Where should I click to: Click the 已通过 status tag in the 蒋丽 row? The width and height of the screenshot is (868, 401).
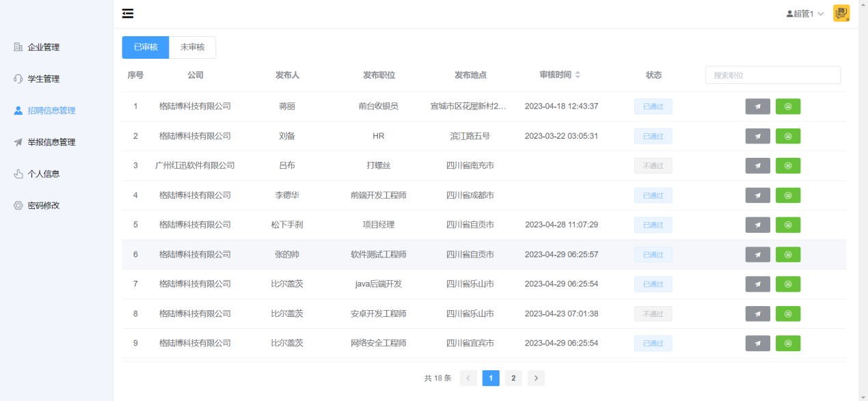[653, 107]
